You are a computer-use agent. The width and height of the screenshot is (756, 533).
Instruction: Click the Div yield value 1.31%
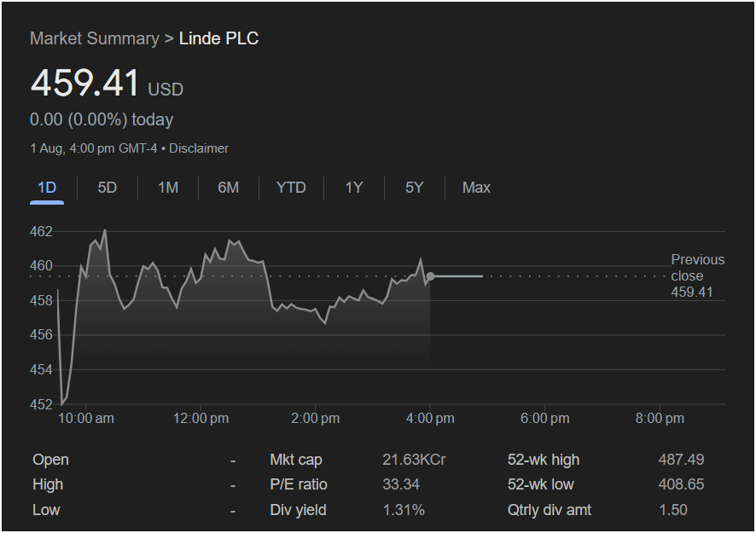pyautogui.click(x=404, y=510)
